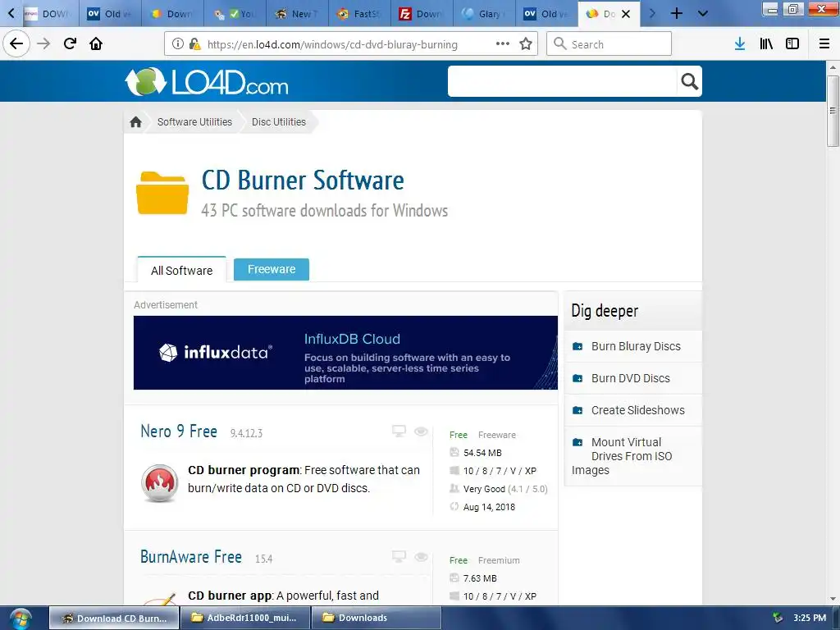Click the "54.54 MB" size text
Image resolution: width=840 pixels, height=630 pixels.
pyautogui.click(x=482, y=453)
